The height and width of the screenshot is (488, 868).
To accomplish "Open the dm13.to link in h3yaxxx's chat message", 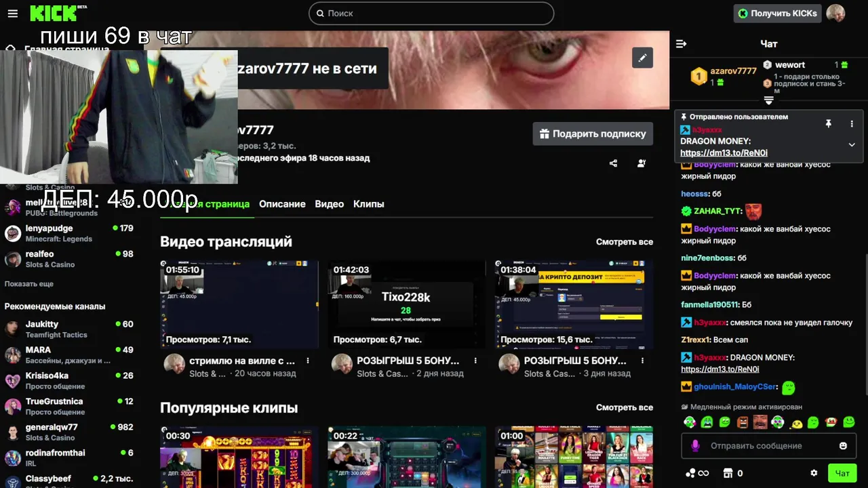I will pos(719,369).
